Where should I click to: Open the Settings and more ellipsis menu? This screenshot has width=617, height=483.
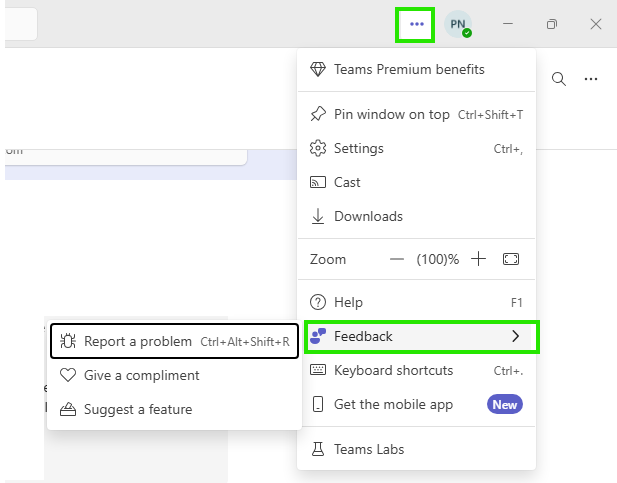[415, 24]
